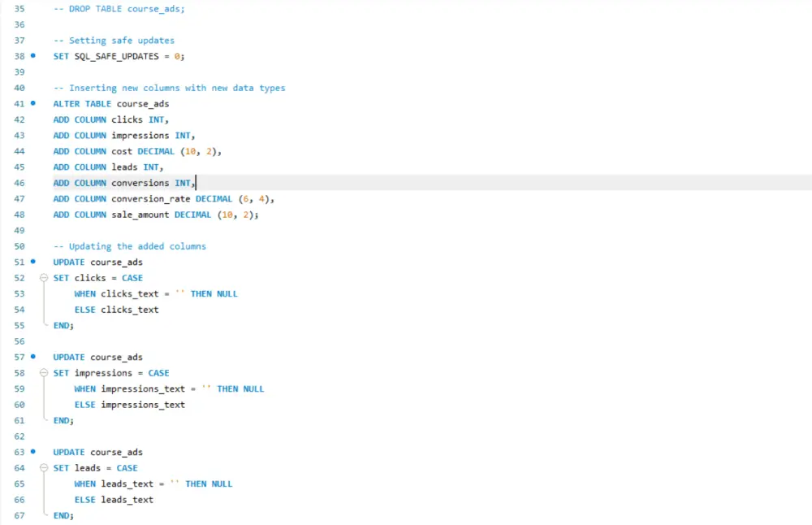This screenshot has width=812, height=525.
Task: Click 'WHEN clicks_text' condition line
Action: [156, 294]
